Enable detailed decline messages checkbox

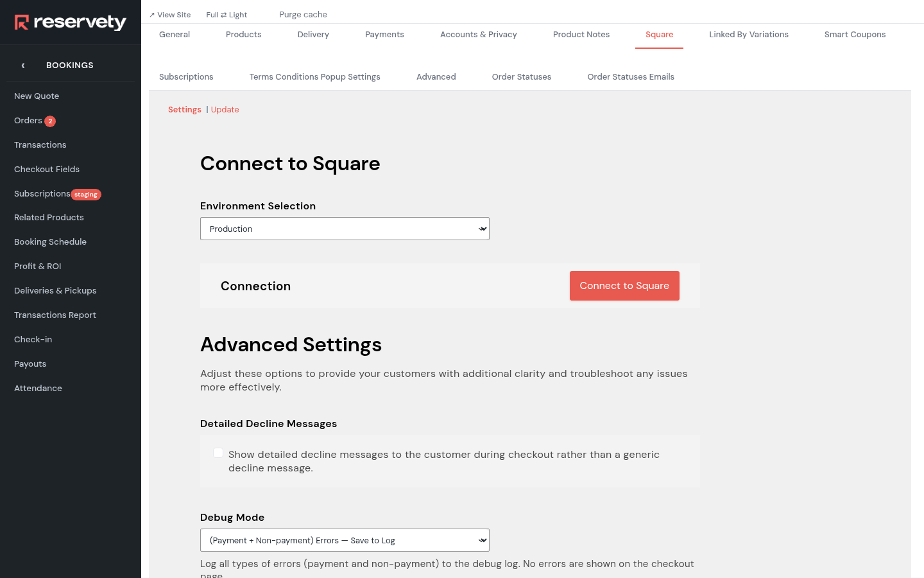(x=218, y=453)
